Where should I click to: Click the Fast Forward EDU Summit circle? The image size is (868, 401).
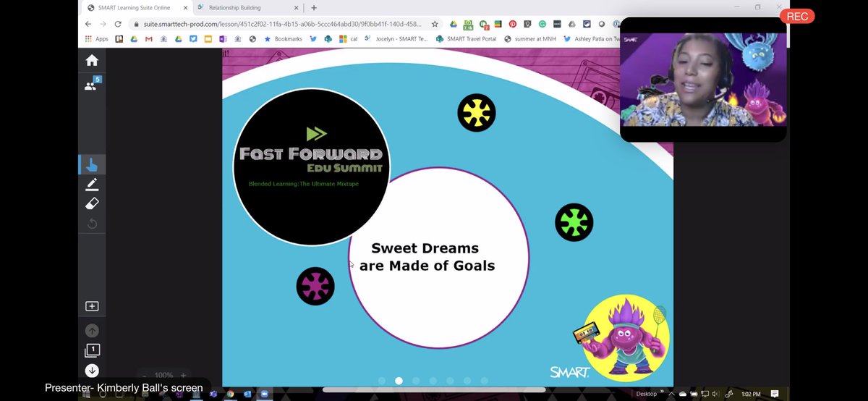click(x=312, y=167)
